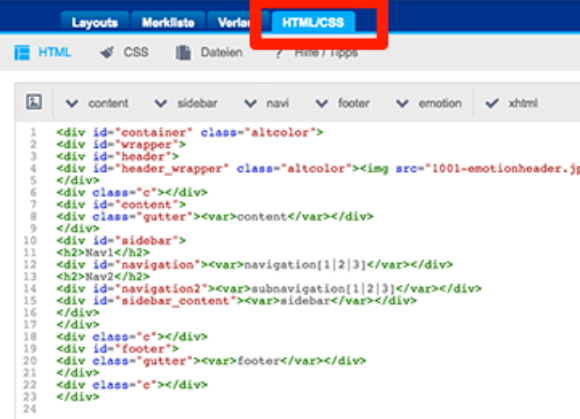Click code line with id="sidebar_content"
The image size is (580, 419).
pos(236,301)
